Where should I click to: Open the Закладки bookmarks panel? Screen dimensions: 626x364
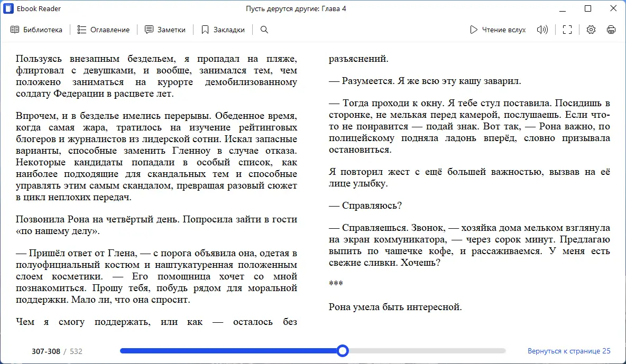coord(223,30)
